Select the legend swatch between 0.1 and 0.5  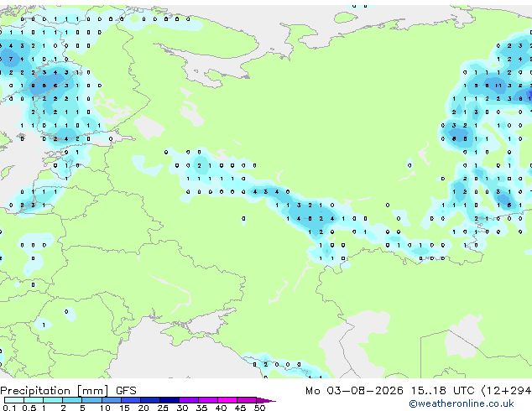(x=14, y=400)
